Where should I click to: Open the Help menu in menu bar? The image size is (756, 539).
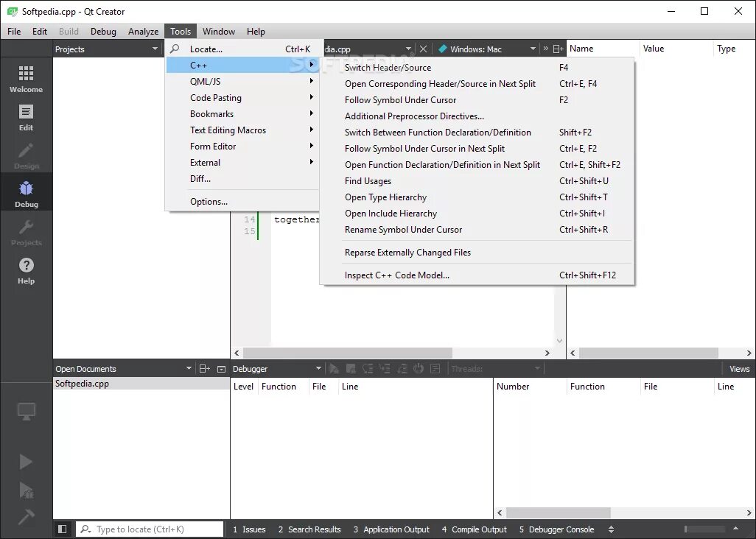[x=256, y=32]
